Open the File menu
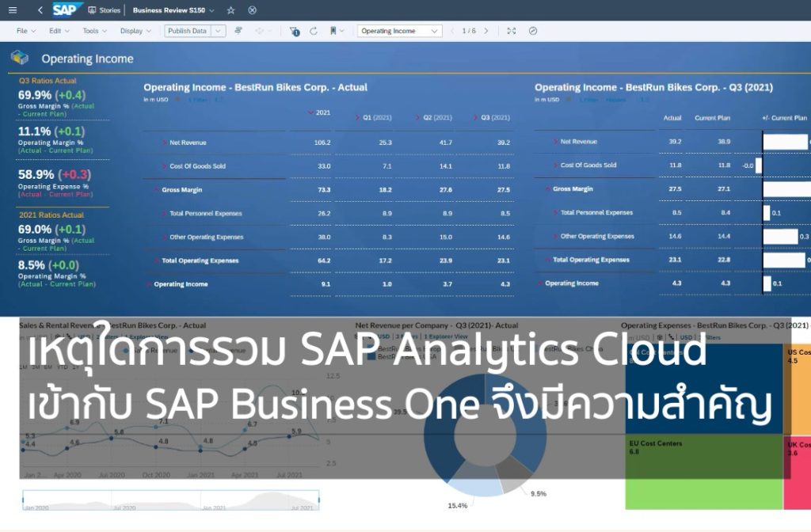The height and width of the screenshot is (532, 811). pos(26,31)
